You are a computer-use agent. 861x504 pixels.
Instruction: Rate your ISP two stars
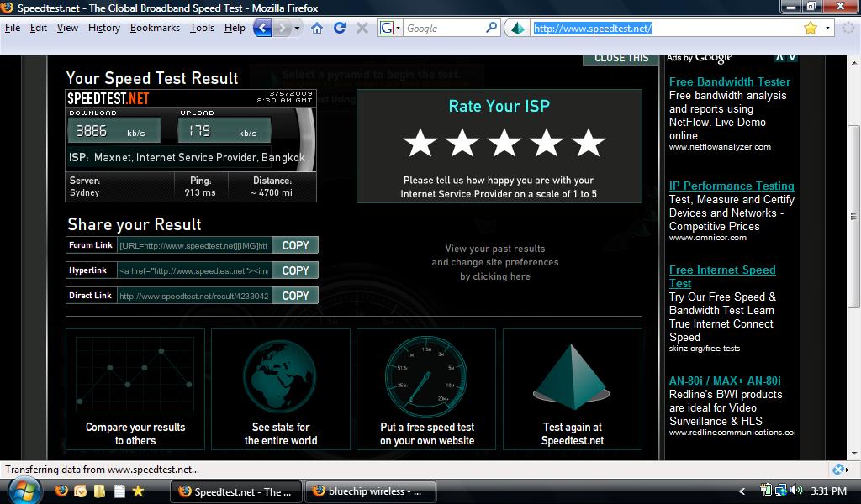coord(462,143)
